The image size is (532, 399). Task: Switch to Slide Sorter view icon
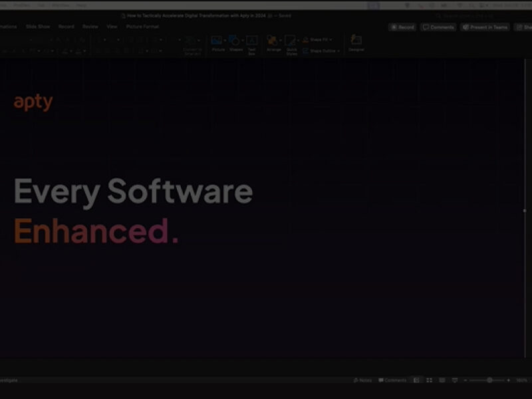coord(430,380)
